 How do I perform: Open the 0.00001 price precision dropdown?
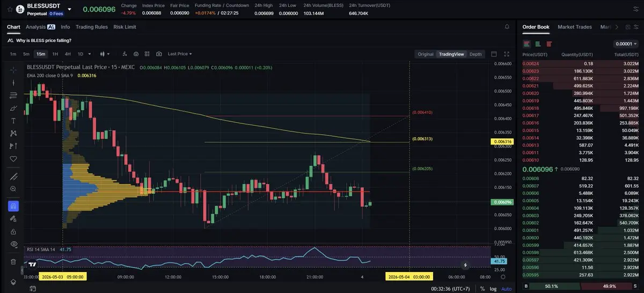626,43
